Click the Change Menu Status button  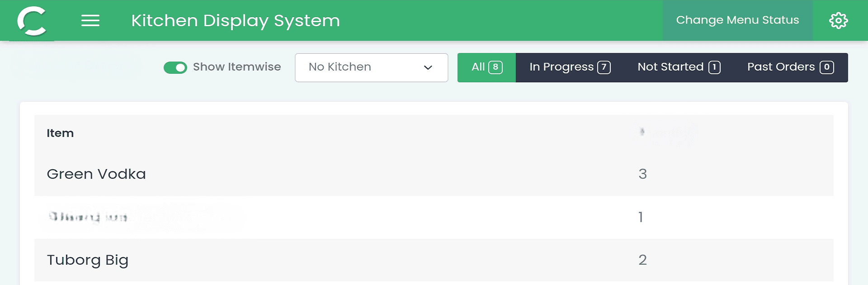coord(738,20)
